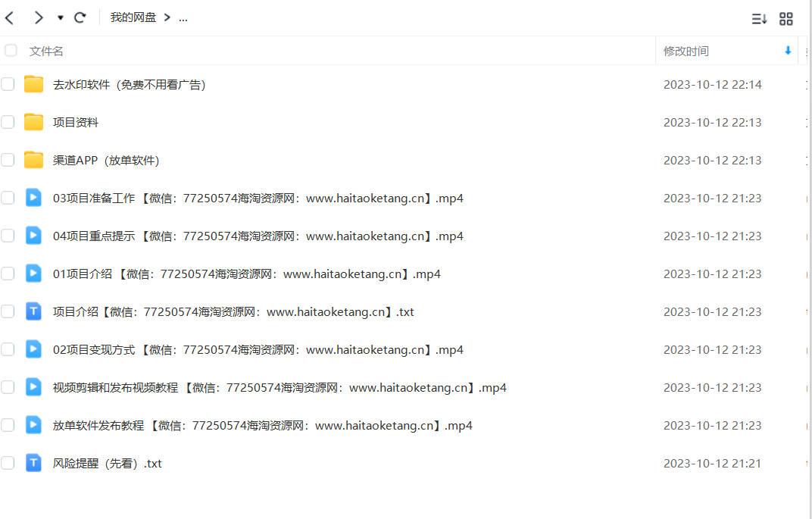Select file name 04项目重点提示 mp4
The height and width of the screenshot is (519, 812).
coord(258,236)
